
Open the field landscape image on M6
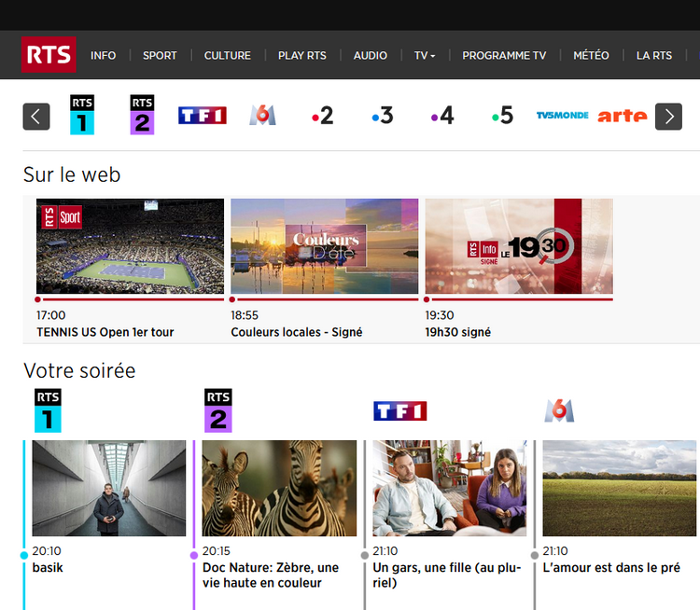click(x=620, y=488)
